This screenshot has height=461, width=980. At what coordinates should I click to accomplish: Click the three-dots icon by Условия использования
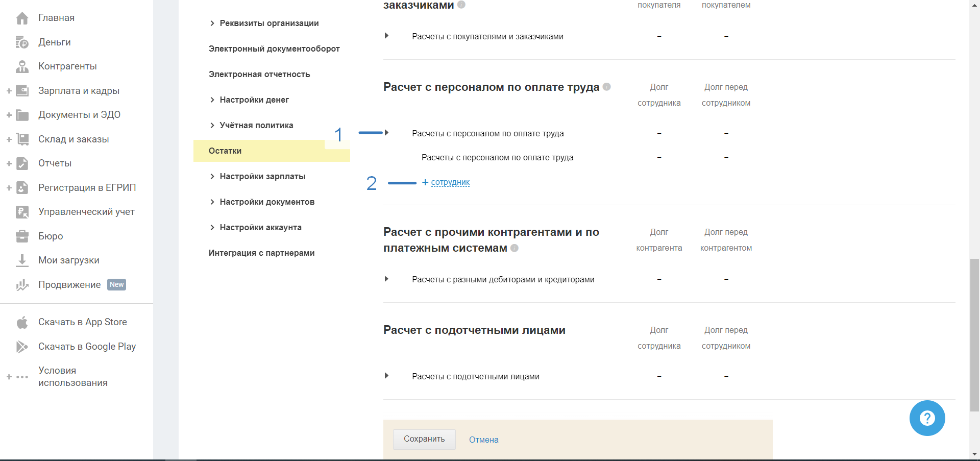(x=22, y=377)
